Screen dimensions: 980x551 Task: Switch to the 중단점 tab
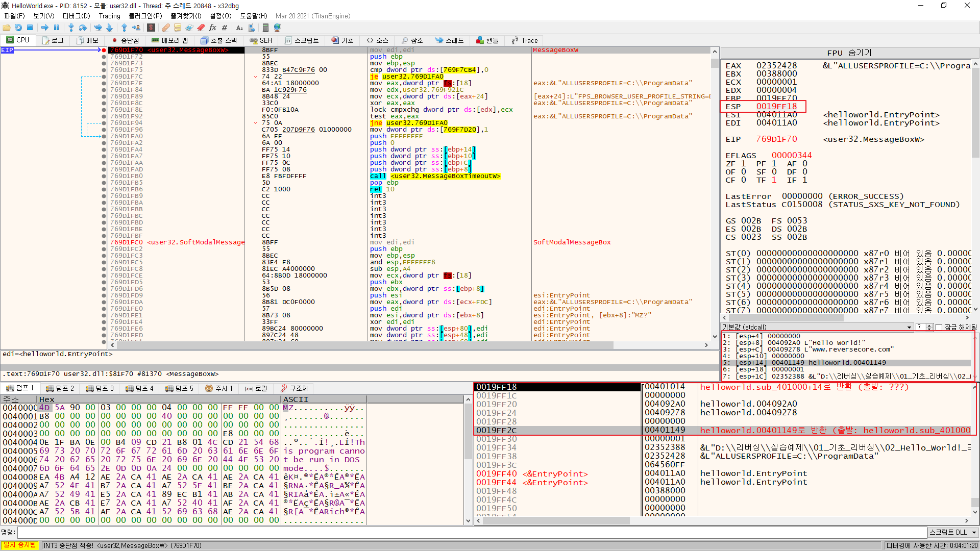pyautogui.click(x=125, y=40)
